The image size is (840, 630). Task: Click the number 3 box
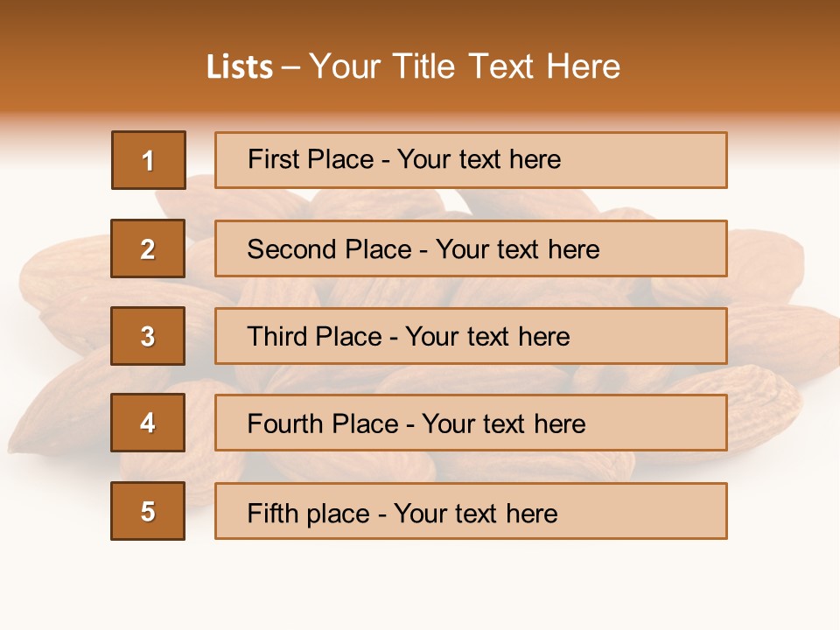pyautogui.click(x=148, y=336)
